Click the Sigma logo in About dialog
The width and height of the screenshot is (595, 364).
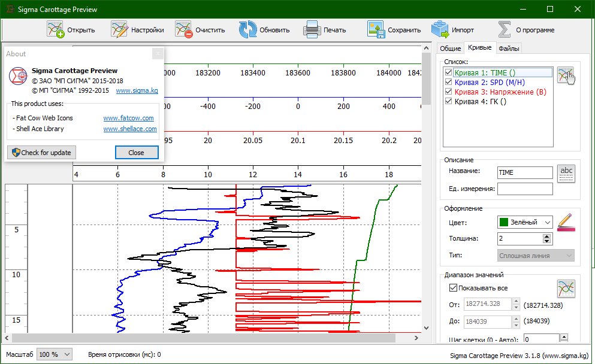(18, 75)
